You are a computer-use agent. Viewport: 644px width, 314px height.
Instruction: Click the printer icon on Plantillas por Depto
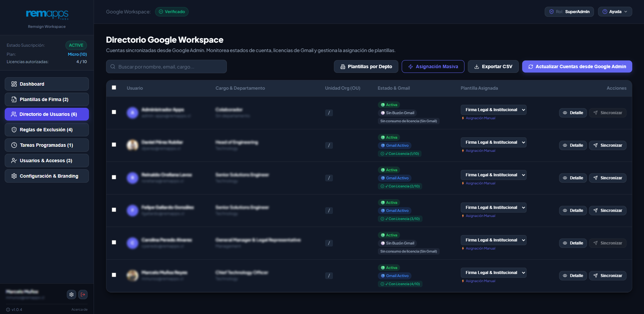point(343,66)
